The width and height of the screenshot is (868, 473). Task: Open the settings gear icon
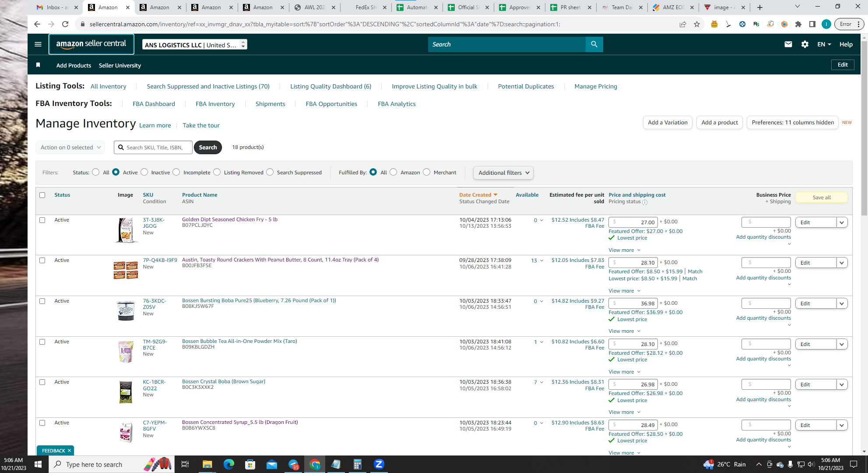(x=805, y=44)
